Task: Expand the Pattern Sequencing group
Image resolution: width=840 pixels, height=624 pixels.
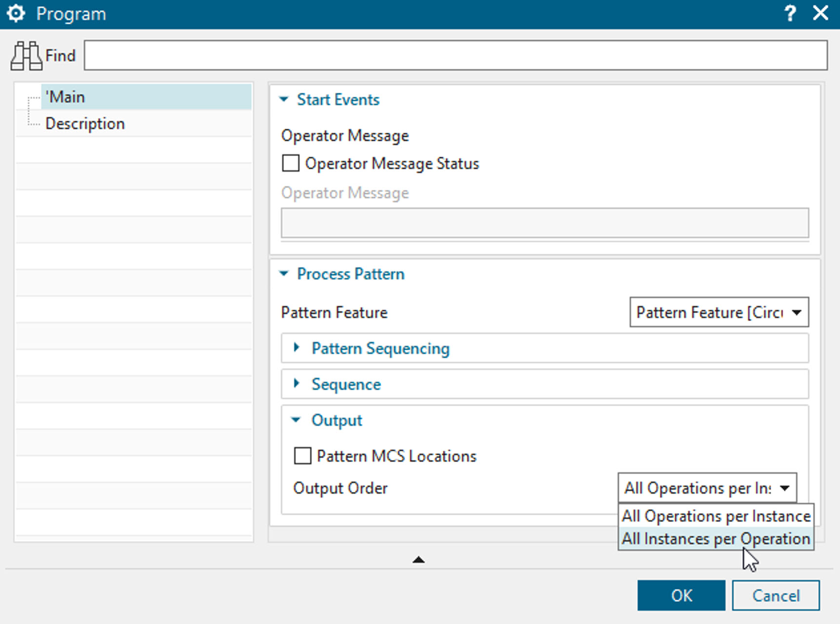Action: 297,348
